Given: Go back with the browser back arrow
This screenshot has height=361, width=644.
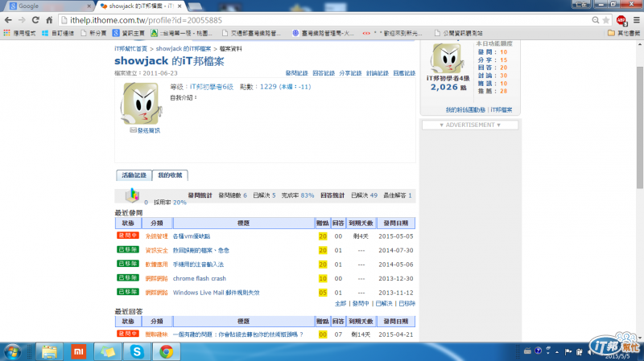Looking at the screenshot, I should coord(8,20).
